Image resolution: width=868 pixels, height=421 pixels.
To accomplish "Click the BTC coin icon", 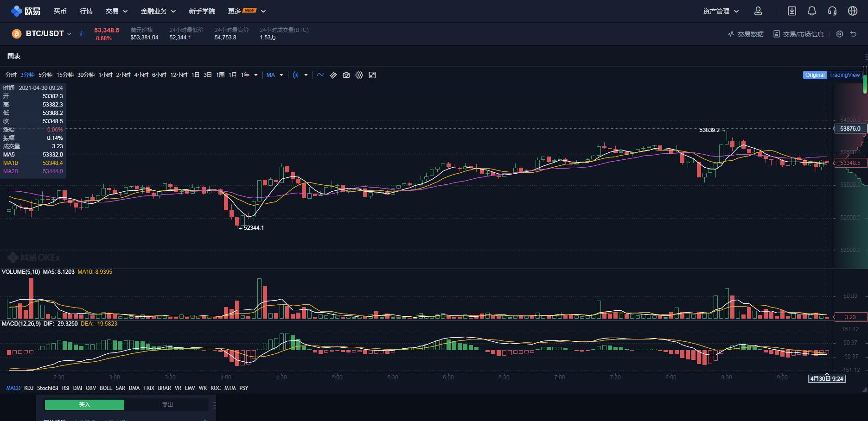I will pos(17,34).
